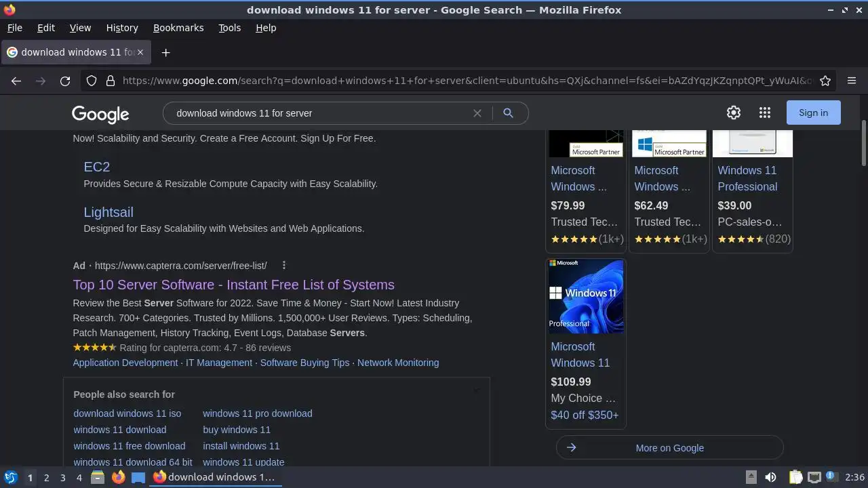
Task: Submit search with magnifying glass icon
Action: tap(508, 113)
